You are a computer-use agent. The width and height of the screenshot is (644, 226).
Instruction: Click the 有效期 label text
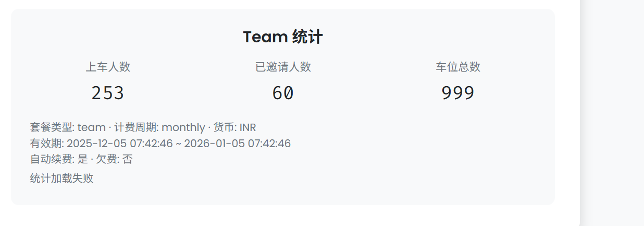tap(46, 144)
